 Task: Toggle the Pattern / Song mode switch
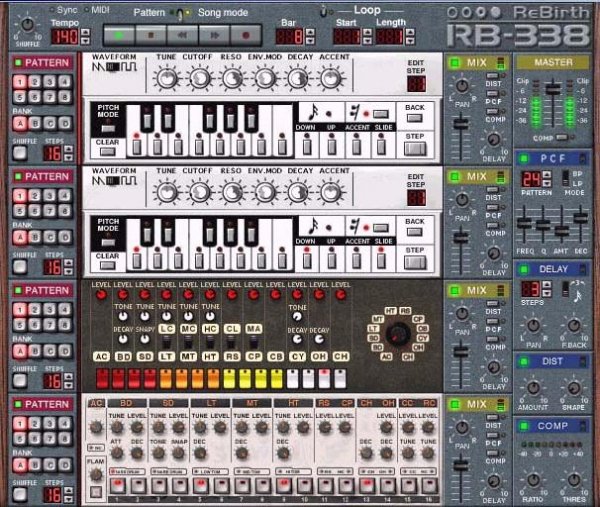[180, 14]
